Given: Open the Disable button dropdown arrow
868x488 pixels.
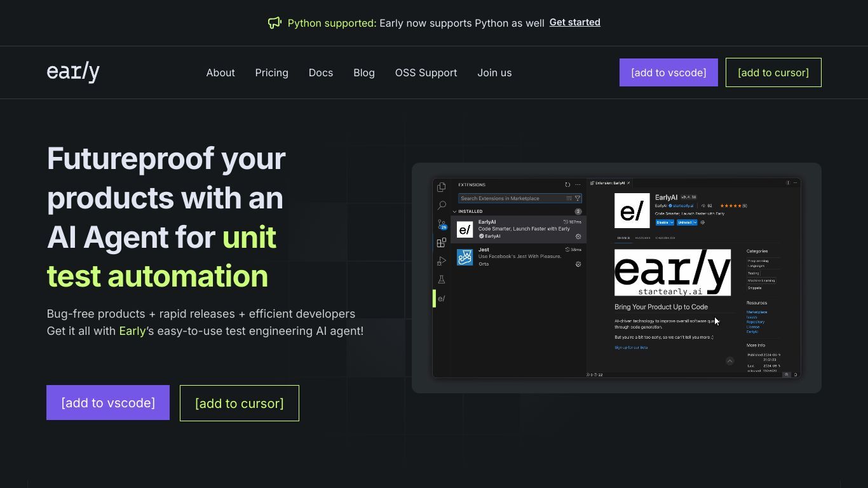Looking at the screenshot, I should click(x=672, y=222).
